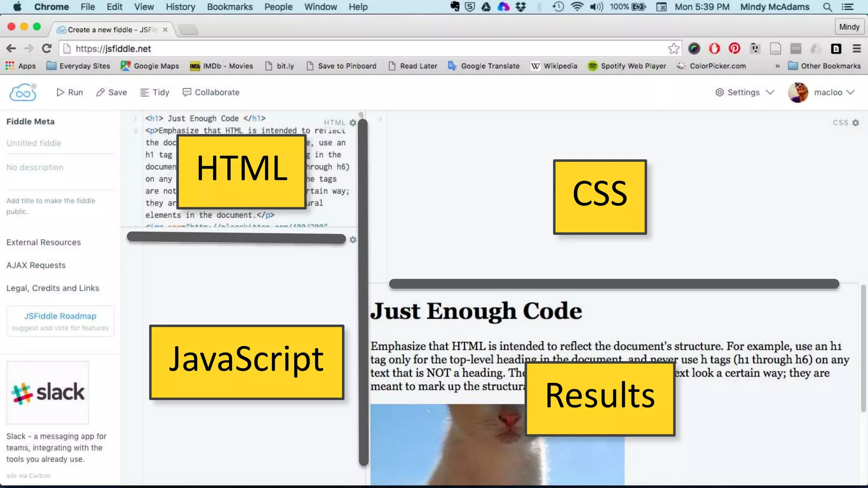Reload the page
This screenshot has height=488, width=868.
click(x=47, y=49)
